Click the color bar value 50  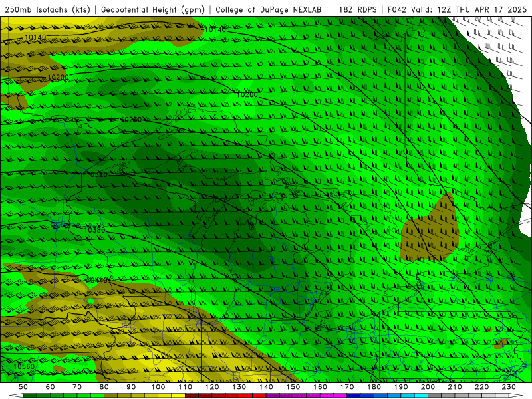point(23,387)
